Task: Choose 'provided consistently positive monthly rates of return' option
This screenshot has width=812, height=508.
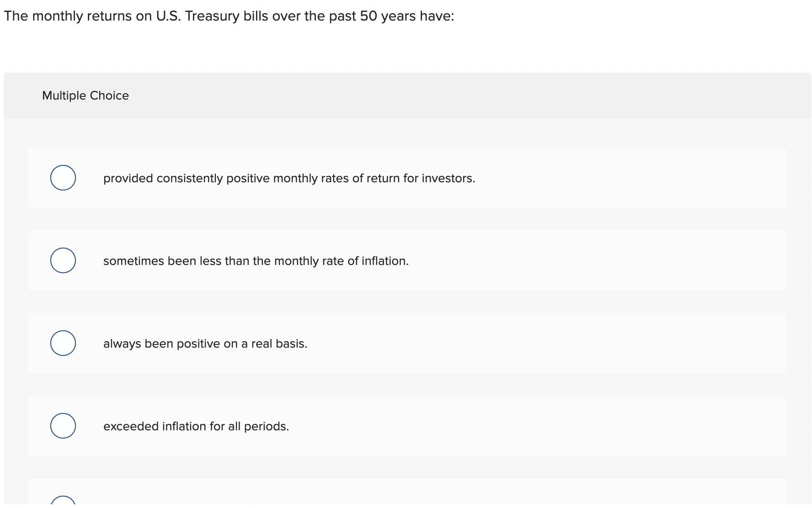Action: point(288,178)
